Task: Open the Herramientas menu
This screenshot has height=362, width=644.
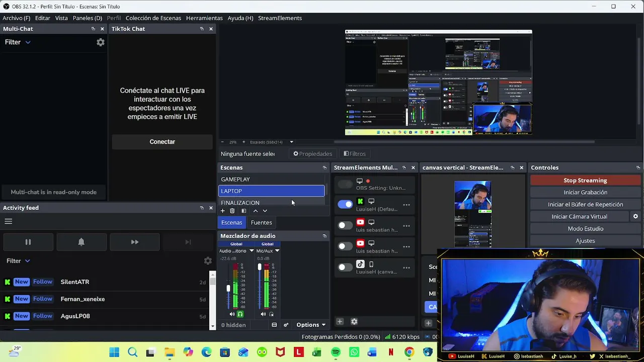Action: [x=204, y=18]
